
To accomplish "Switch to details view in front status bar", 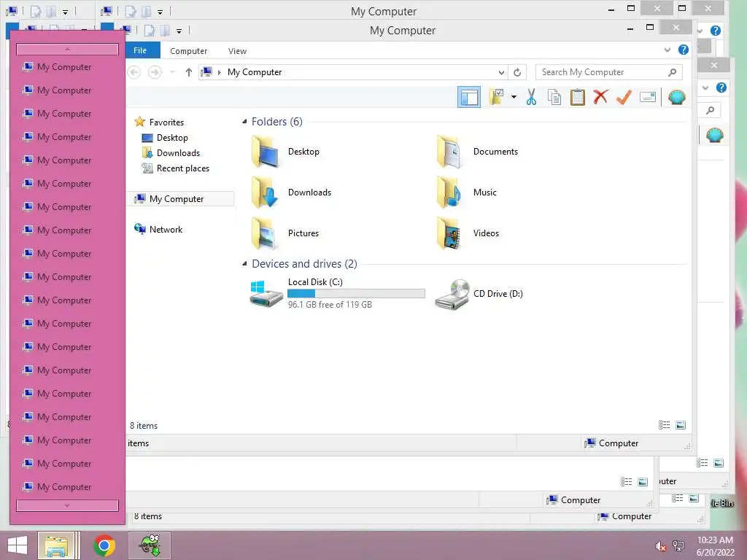I will (664, 425).
